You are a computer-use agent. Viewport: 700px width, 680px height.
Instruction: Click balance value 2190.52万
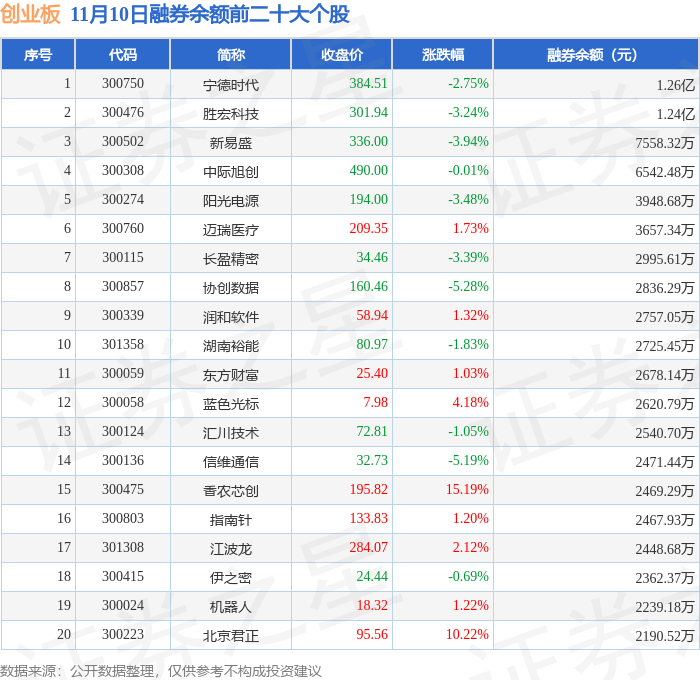[665, 636]
